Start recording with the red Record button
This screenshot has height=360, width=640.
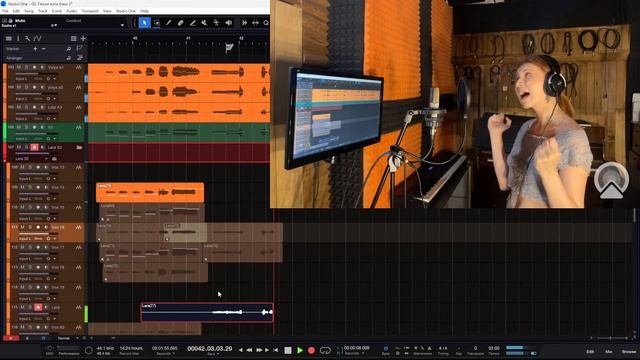pos(311,350)
